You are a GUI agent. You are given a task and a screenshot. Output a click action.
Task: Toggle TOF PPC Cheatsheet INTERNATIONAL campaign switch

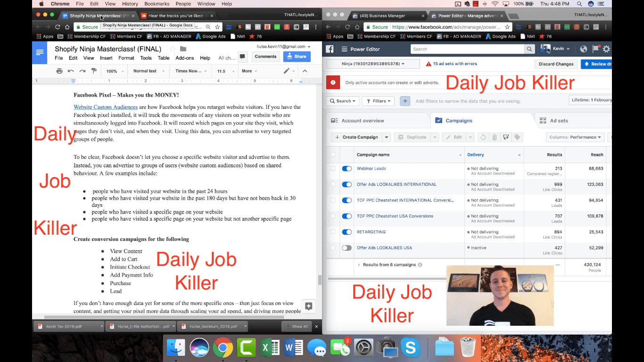coord(347,200)
